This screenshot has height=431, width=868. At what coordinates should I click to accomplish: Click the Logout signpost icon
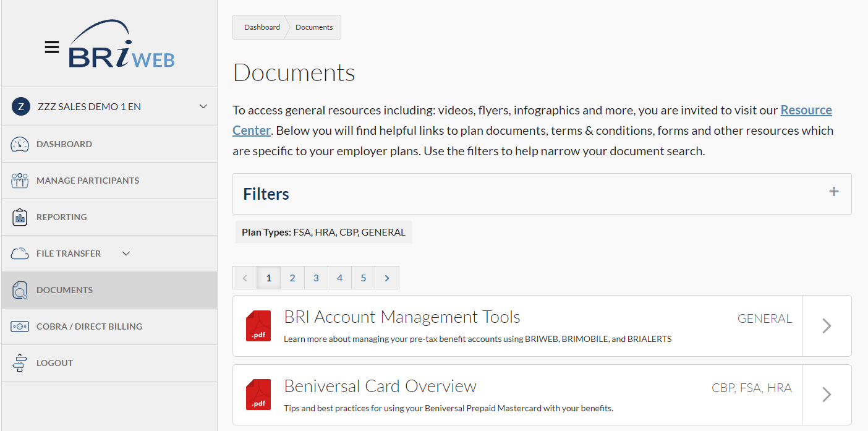[20, 362]
